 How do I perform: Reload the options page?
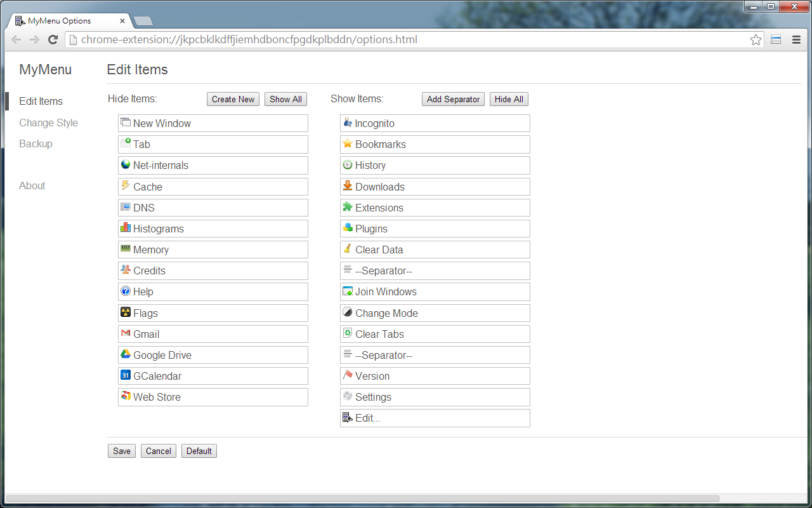(53, 40)
